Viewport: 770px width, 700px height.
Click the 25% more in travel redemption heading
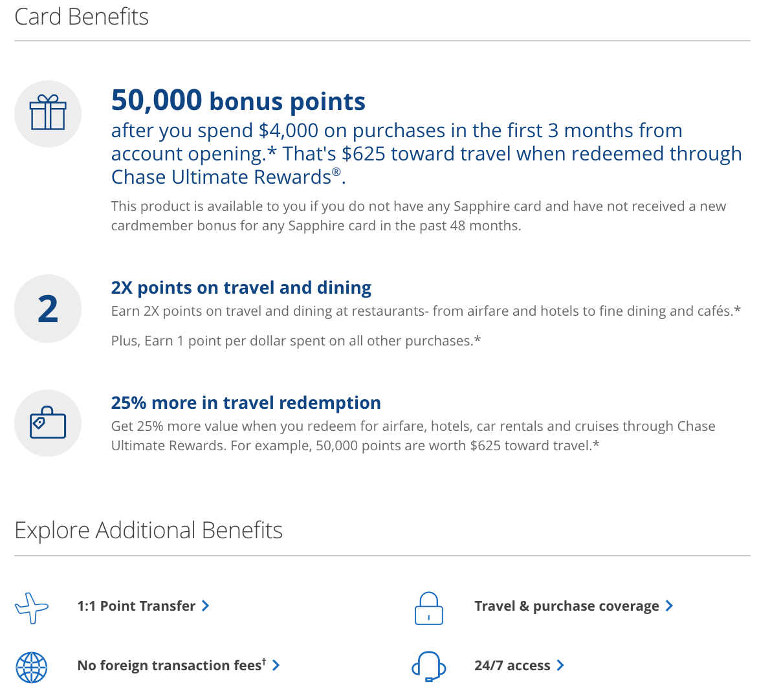(246, 402)
